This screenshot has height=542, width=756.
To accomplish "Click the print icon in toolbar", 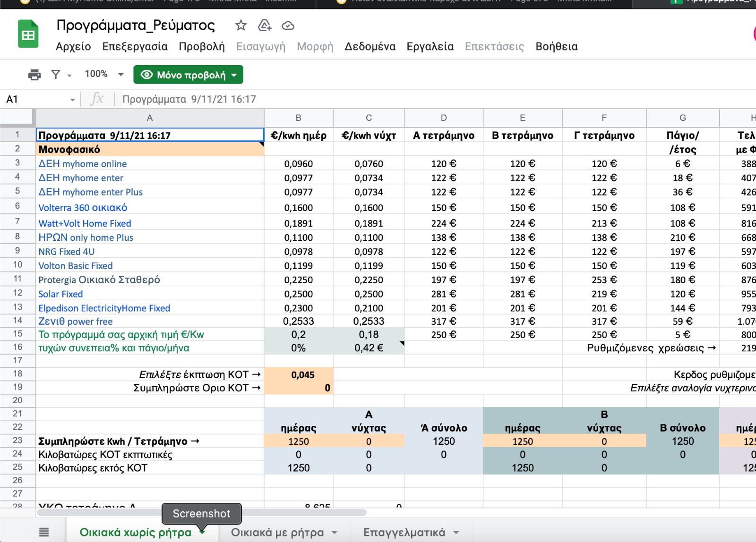I will coord(34,75).
